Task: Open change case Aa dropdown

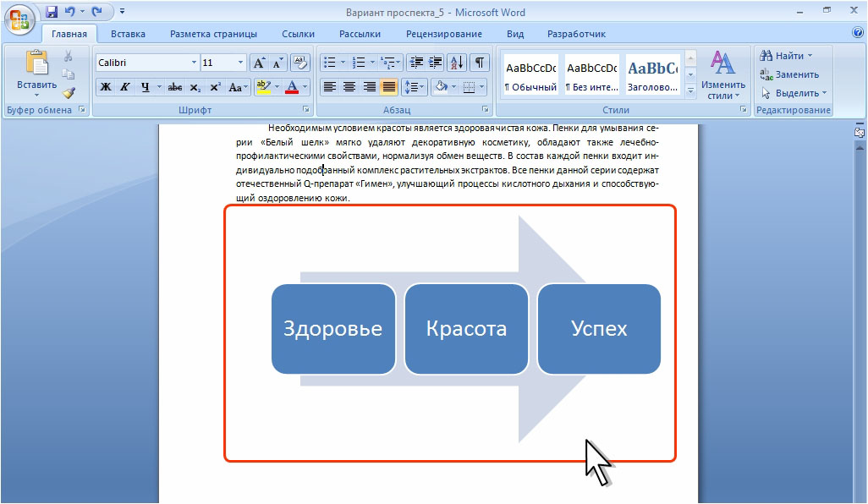Action: (238, 87)
